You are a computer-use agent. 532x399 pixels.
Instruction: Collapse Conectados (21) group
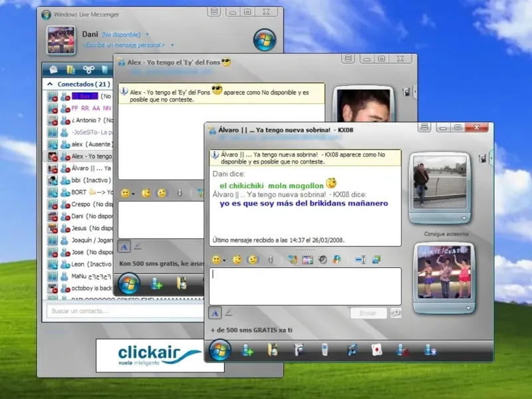50,84
